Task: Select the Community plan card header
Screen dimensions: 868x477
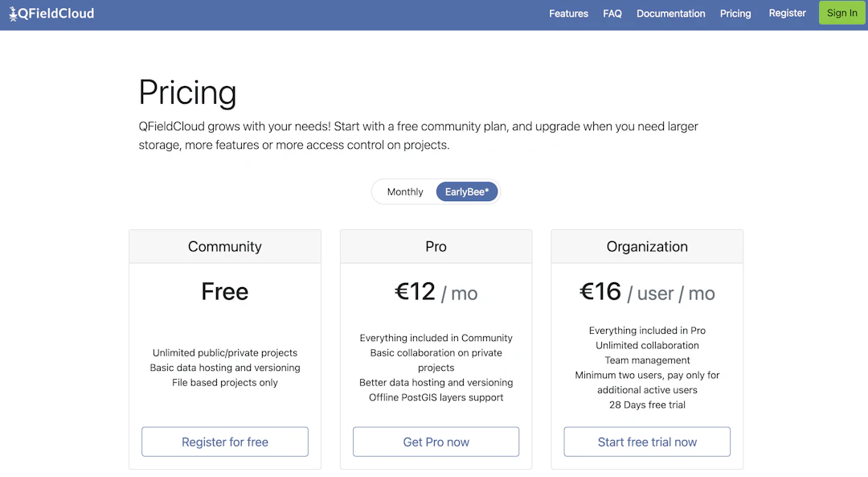Action: [225, 246]
